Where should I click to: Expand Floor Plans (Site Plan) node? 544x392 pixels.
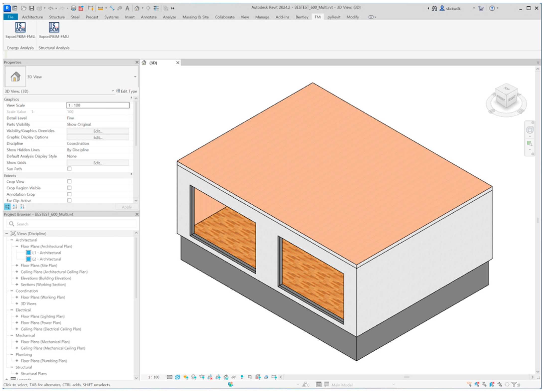coord(17,265)
